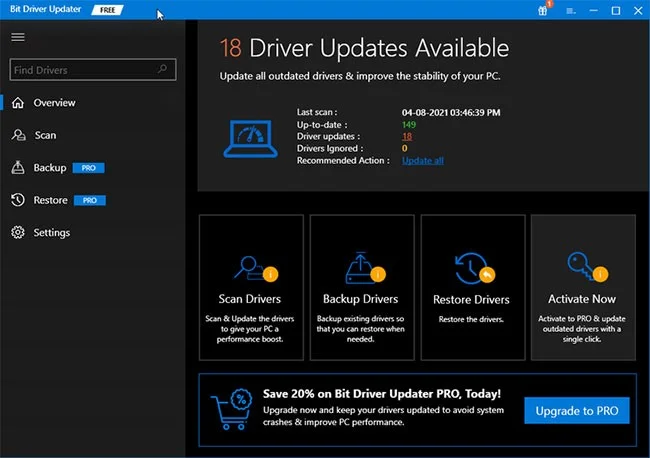Open the Restore Drivers card title
Screen dimensions: 650x458
coord(471,299)
